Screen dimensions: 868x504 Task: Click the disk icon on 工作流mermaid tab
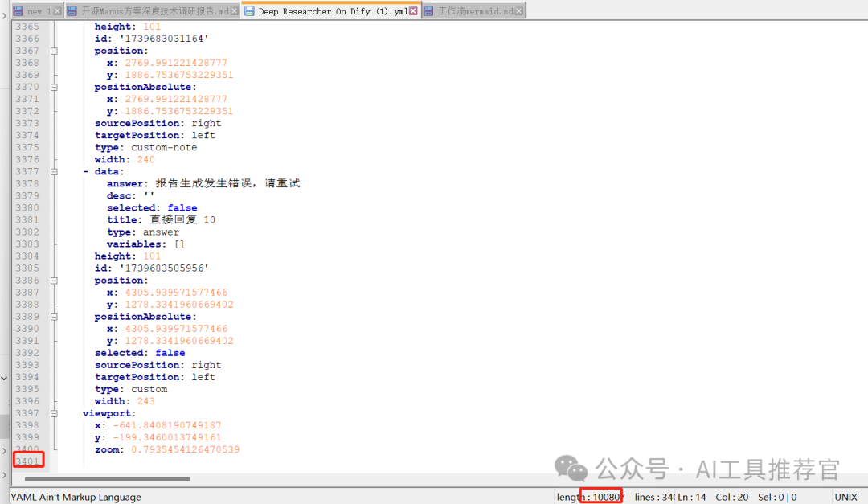click(428, 11)
